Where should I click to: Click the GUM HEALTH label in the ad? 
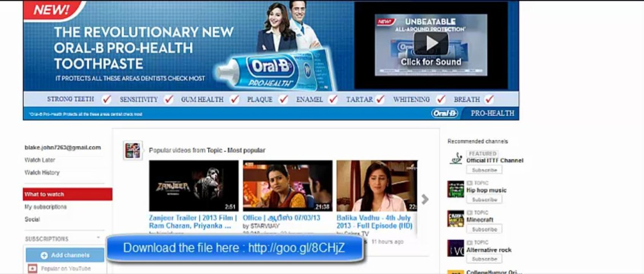(202, 99)
